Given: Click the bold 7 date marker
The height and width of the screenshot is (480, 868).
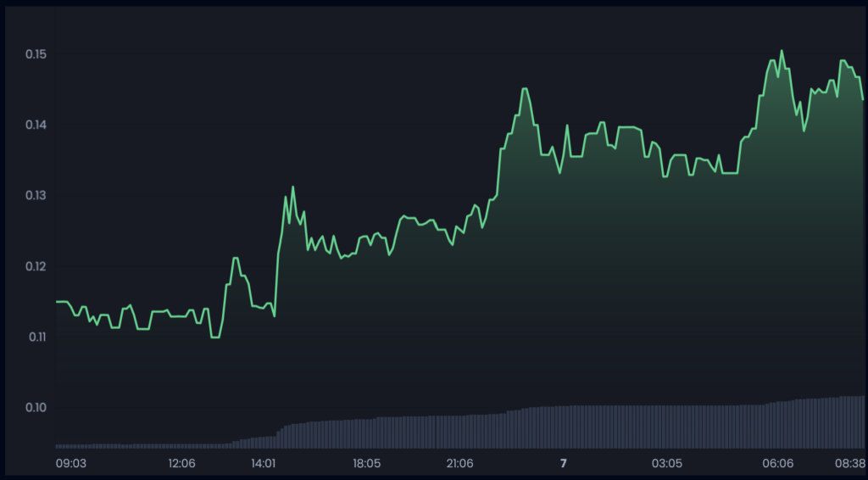Looking at the screenshot, I should click(563, 463).
